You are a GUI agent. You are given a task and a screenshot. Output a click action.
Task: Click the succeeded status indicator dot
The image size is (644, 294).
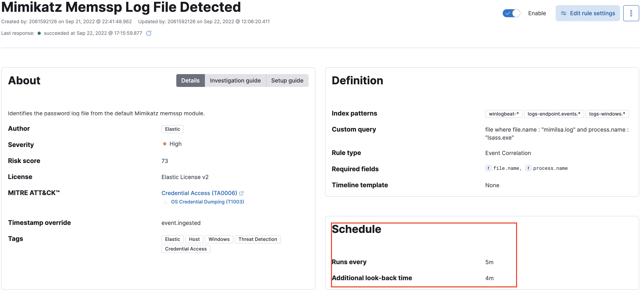(x=40, y=33)
